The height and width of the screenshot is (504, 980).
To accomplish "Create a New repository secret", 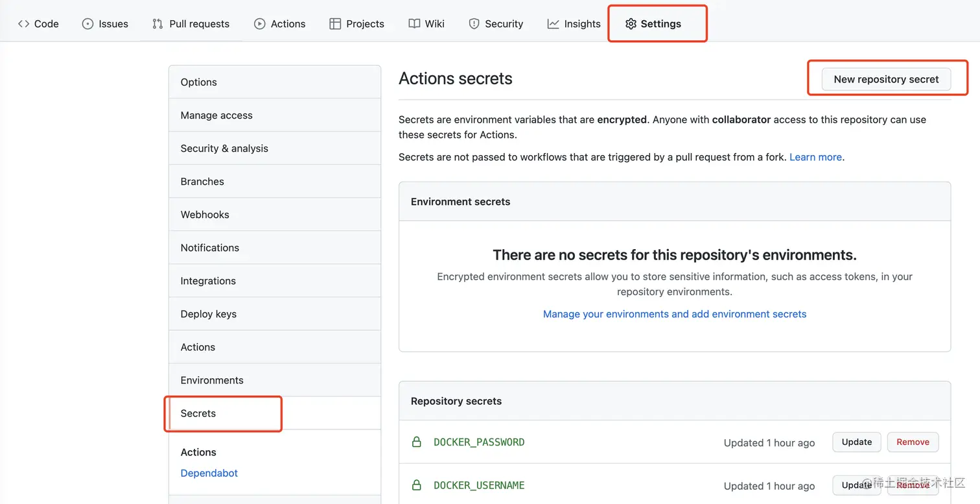I will click(886, 79).
